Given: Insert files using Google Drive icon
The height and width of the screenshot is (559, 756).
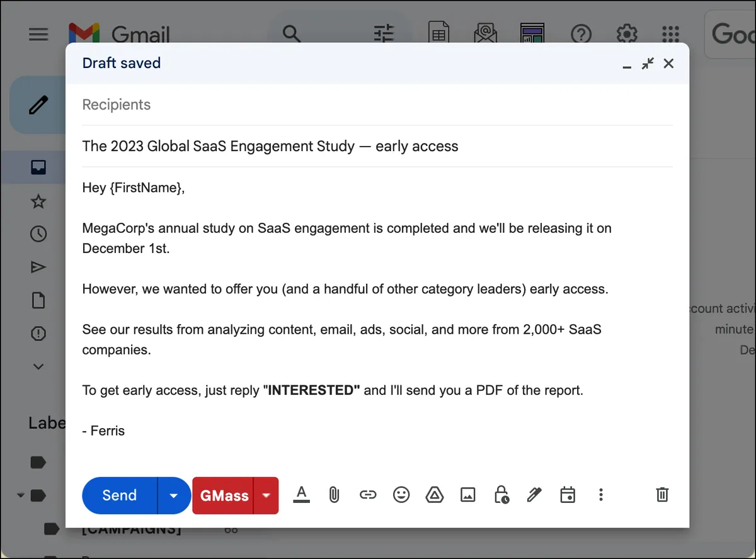Looking at the screenshot, I should (435, 495).
